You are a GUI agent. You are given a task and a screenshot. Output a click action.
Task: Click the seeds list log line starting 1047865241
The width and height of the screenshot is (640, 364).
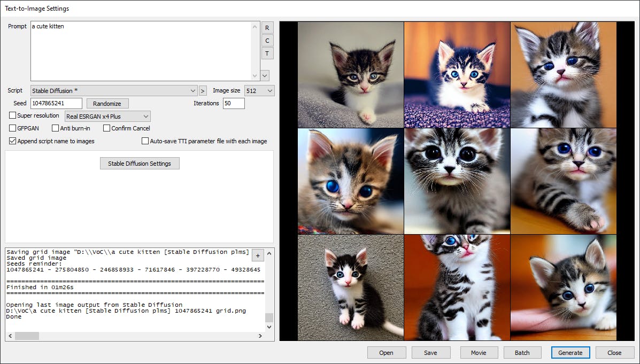point(134,270)
